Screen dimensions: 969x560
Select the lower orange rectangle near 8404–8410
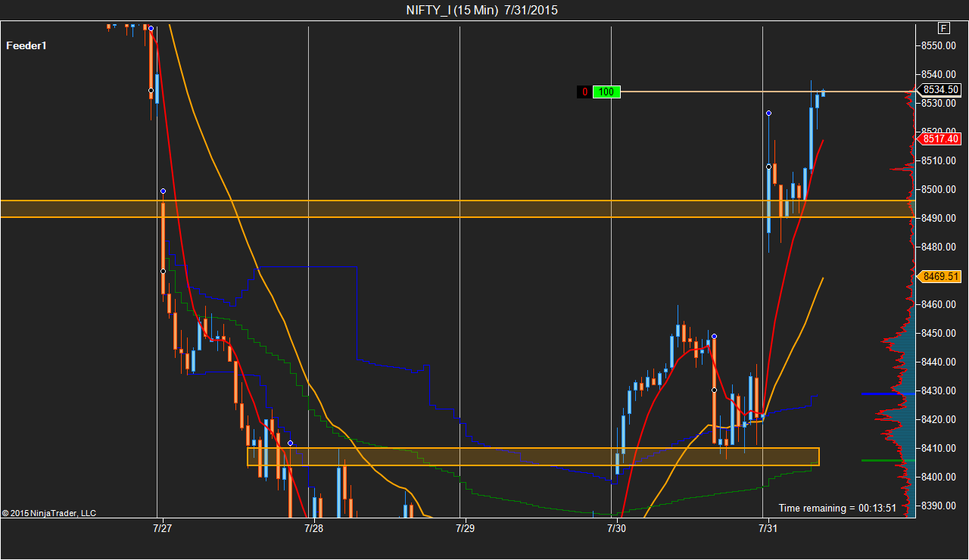(x=534, y=456)
